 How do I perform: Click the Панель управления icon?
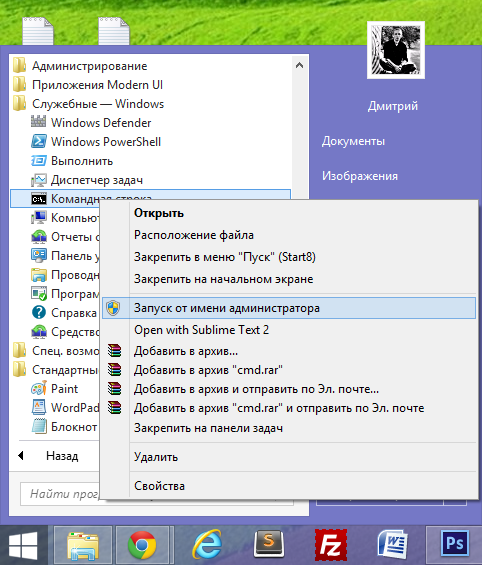(39, 255)
